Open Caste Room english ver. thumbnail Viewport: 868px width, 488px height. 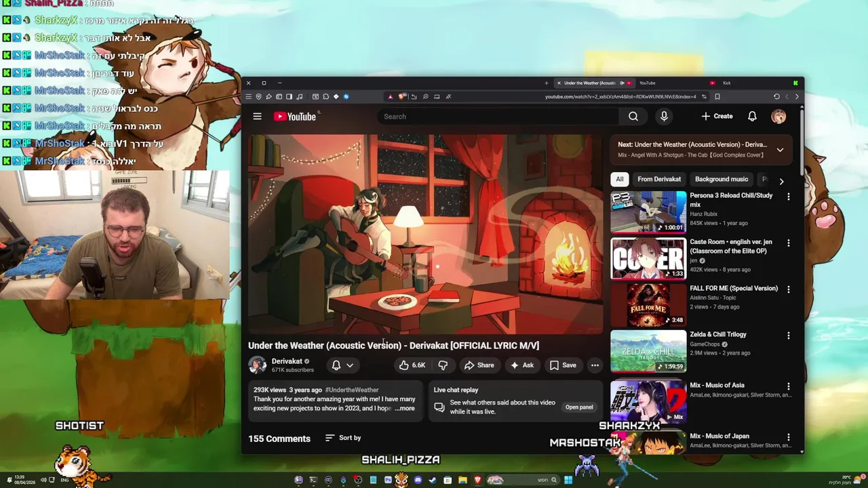click(x=648, y=258)
